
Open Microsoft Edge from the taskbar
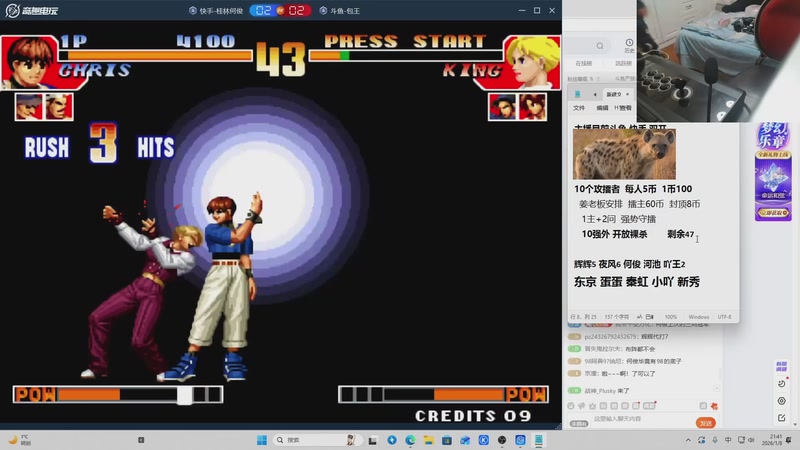[x=410, y=440]
